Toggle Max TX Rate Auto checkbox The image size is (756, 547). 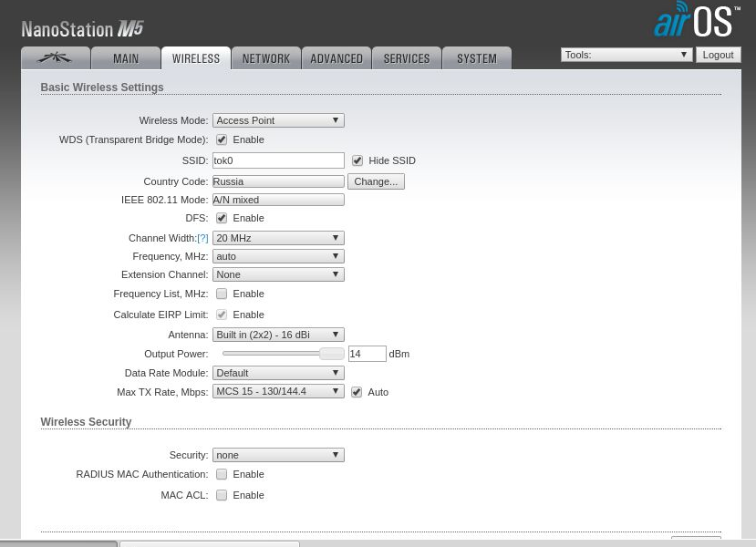coord(357,393)
